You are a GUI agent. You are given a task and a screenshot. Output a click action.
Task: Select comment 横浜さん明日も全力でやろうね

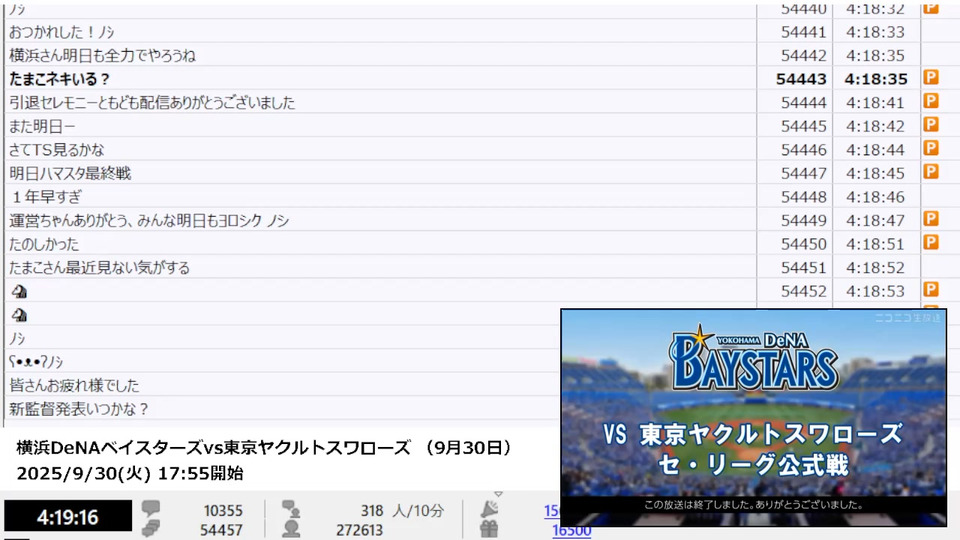click(102, 56)
